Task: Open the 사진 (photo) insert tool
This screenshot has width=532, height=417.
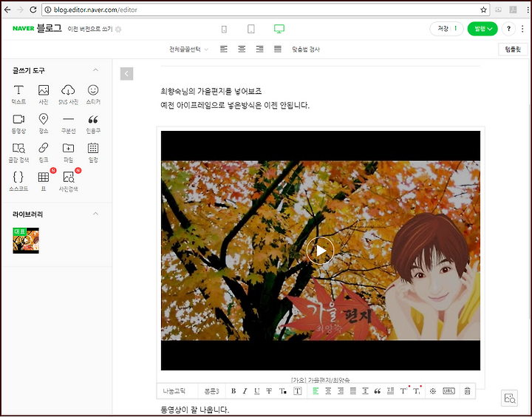Action: tap(44, 95)
